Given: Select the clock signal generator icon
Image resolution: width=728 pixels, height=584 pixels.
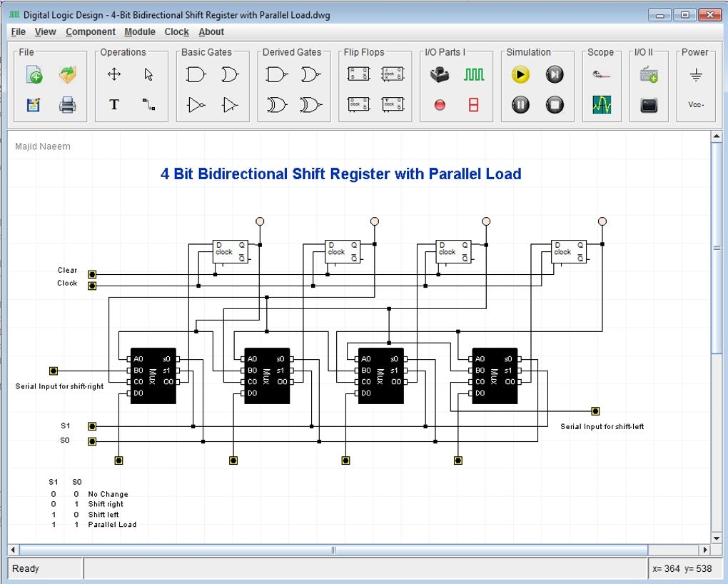Looking at the screenshot, I should click(x=475, y=74).
